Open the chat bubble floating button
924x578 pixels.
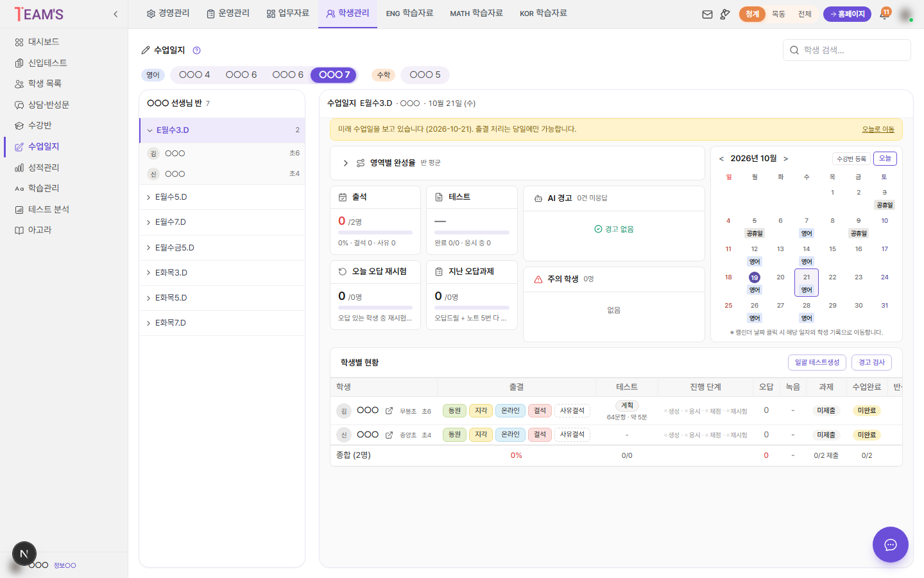pyautogui.click(x=890, y=545)
